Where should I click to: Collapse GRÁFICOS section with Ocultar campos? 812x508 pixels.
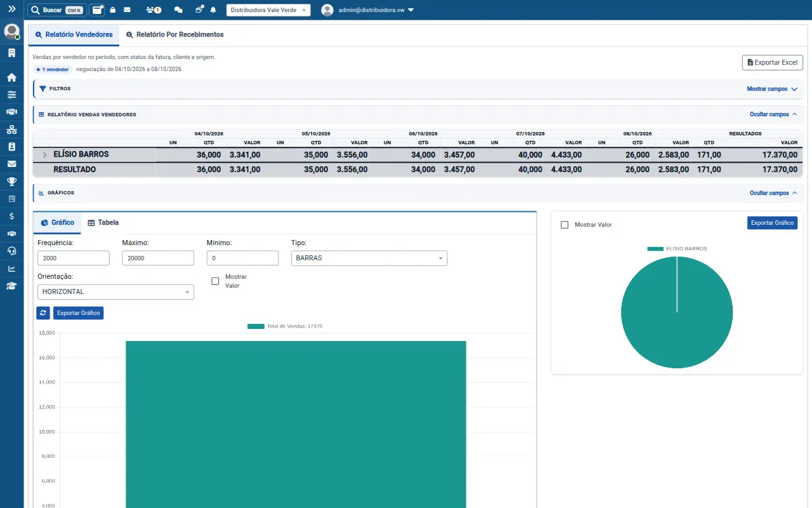coord(772,193)
